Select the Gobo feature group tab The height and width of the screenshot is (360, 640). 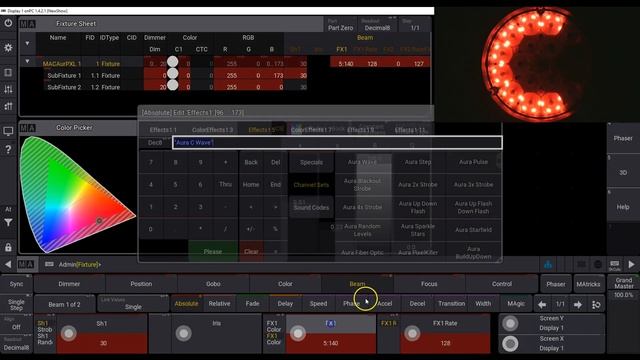[x=213, y=284]
